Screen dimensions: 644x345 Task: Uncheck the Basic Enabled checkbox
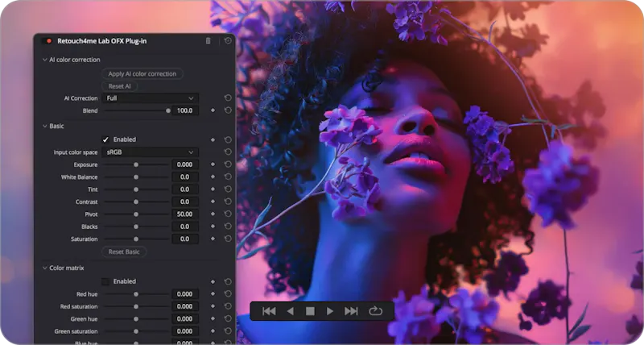[105, 139]
